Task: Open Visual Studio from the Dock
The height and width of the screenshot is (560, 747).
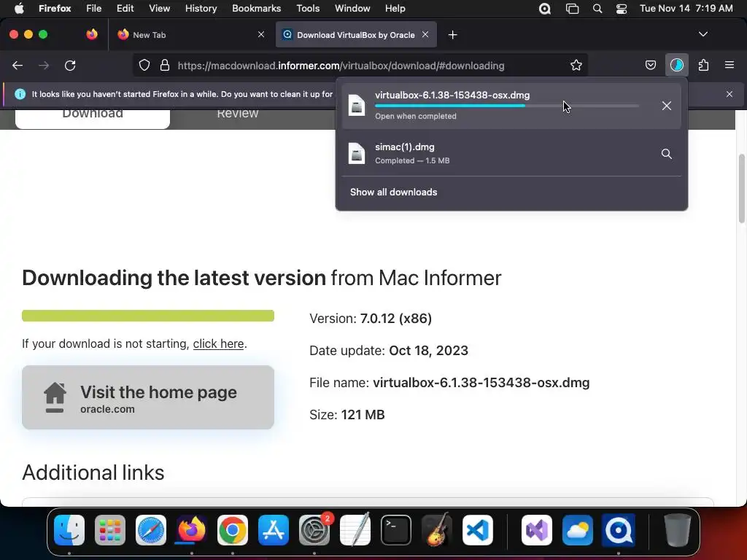Action: 537,530
